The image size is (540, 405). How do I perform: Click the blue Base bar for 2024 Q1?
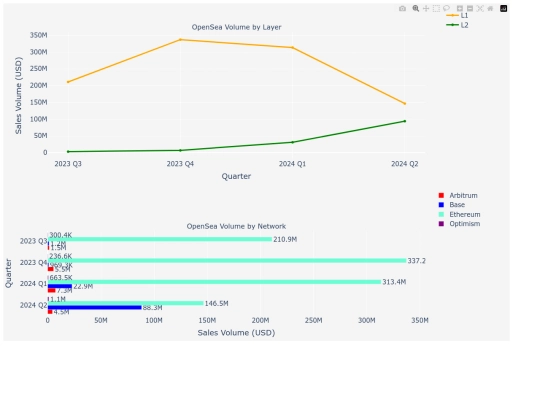coord(60,286)
